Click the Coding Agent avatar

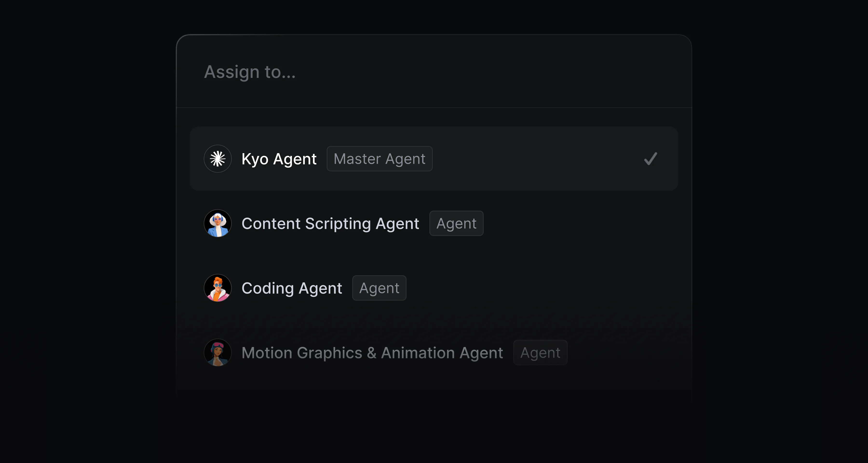pyautogui.click(x=218, y=288)
